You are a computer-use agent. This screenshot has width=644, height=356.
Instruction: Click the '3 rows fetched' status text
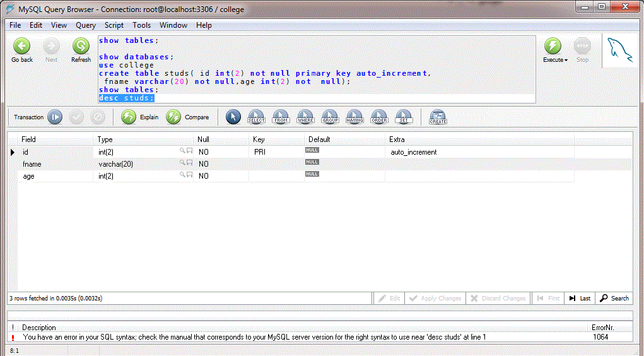(x=56, y=299)
